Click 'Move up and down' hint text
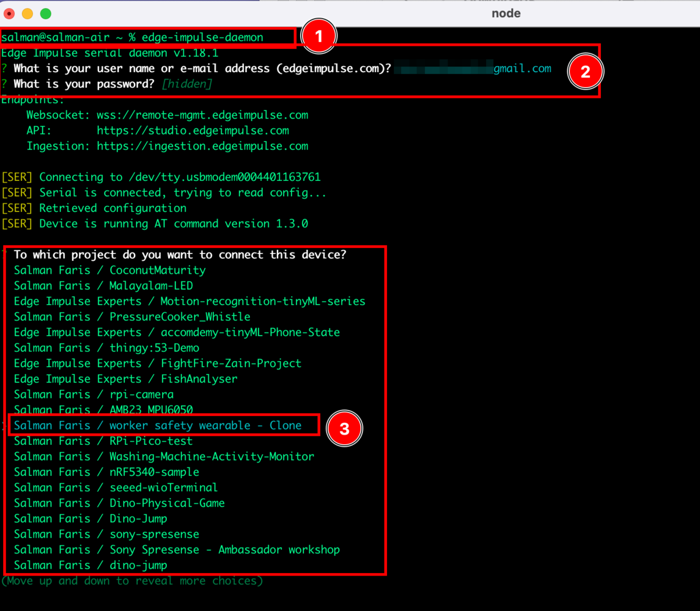700x611 pixels. [x=132, y=580]
